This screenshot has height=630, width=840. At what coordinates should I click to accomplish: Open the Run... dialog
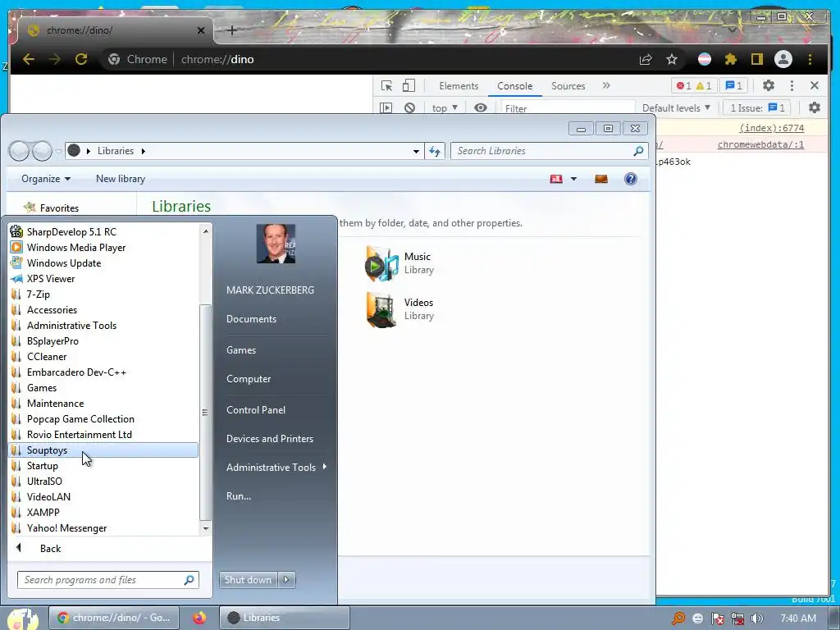click(x=239, y=496)
